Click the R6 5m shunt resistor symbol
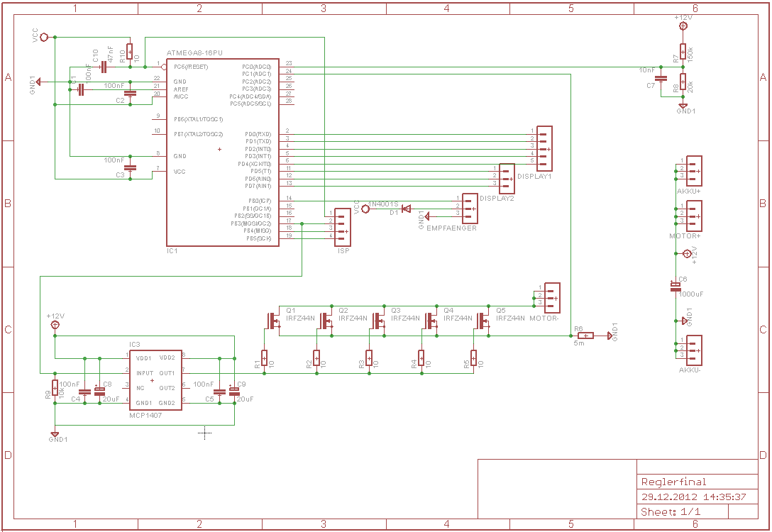772x532 pixels. (585, 336)
